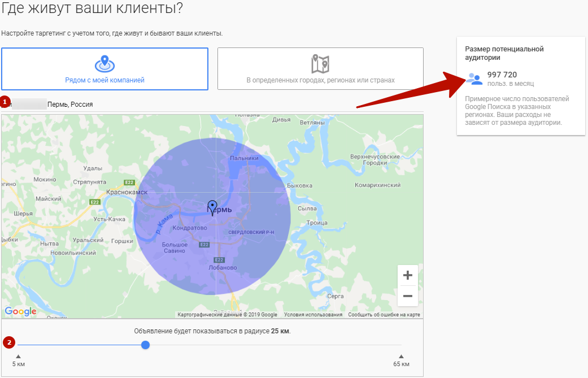Click the Горшки label on the map
The image size is (588, 378).
tap(122, 241)
